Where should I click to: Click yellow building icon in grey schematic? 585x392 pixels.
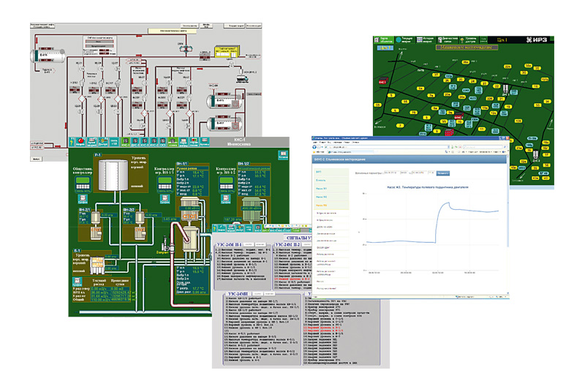click(x=227, y=52)
